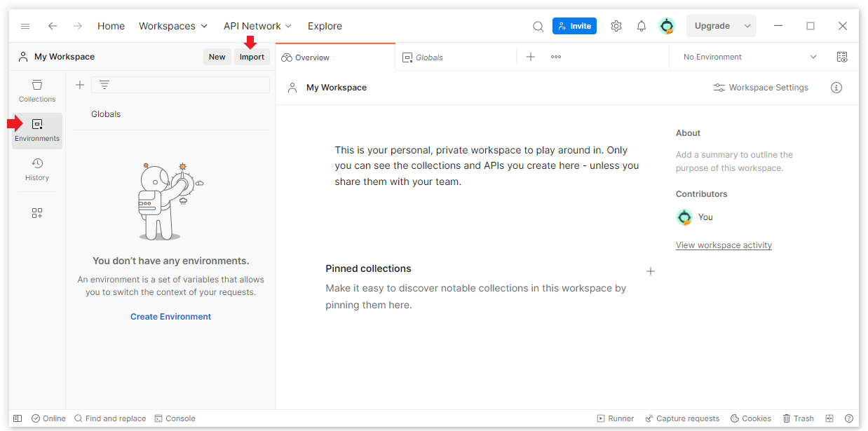Open the Collections sidebar panel
This screenshot has width=868, height=431.
point(37,91)
